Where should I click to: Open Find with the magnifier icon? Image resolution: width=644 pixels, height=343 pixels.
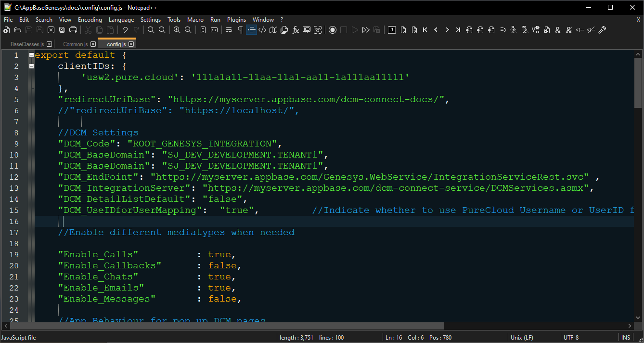pyautogui.click(x=151, y=30)
